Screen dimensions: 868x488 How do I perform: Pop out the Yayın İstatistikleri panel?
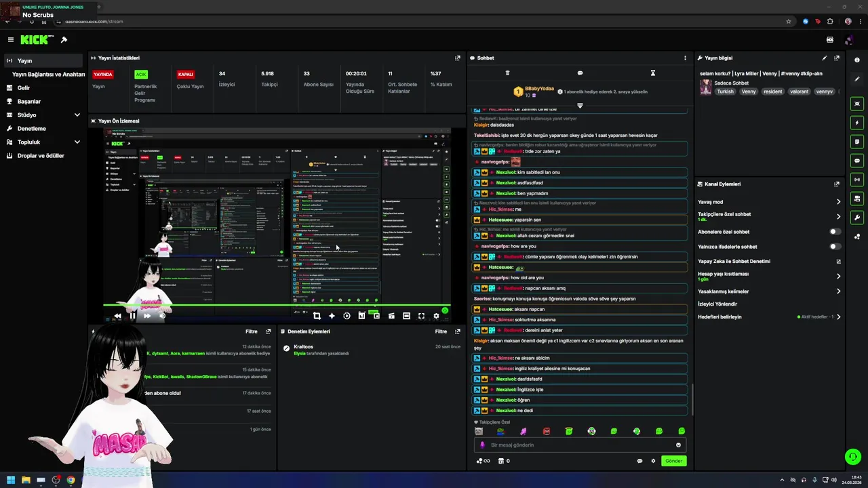tap(457, 58)
